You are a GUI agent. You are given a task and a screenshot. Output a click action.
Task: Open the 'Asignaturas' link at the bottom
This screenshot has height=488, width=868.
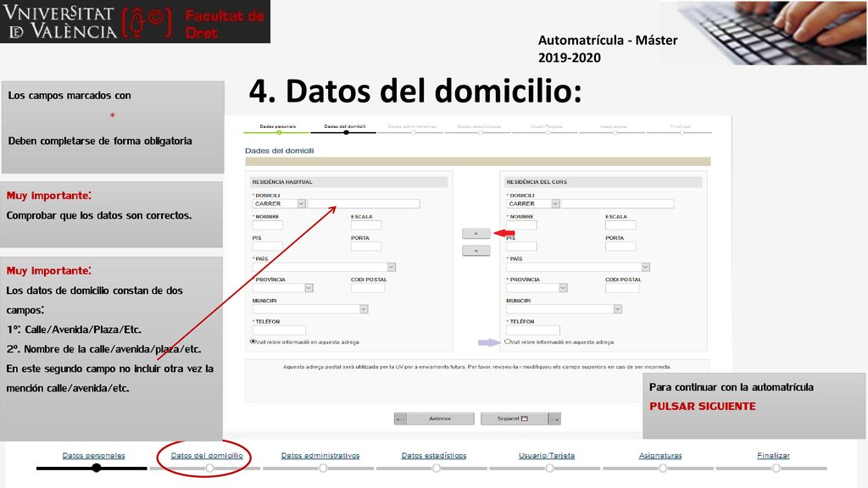pos(660,455)
